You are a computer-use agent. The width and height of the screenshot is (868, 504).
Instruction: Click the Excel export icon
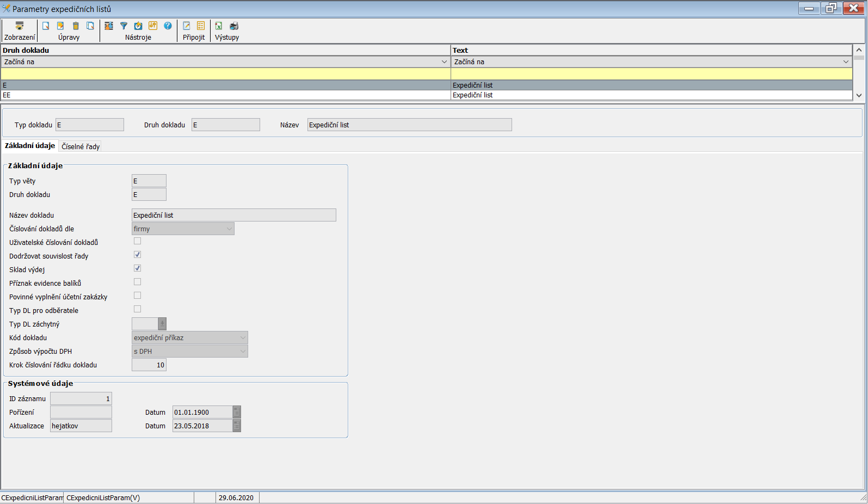tap(219, 26)
